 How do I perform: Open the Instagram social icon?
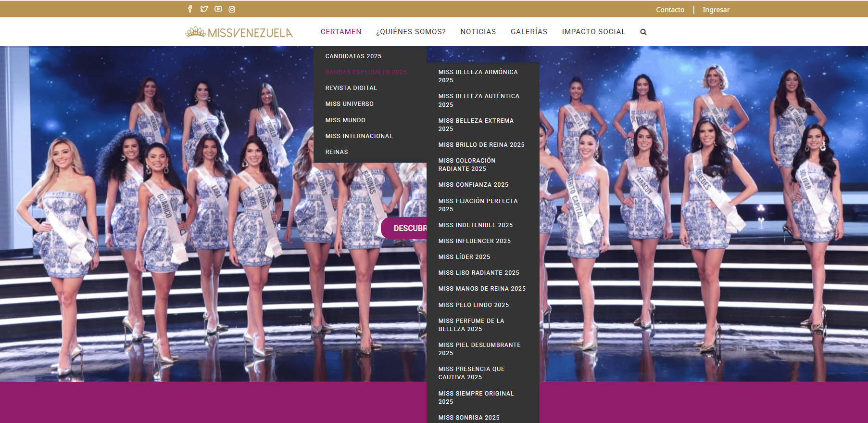[232, 9]
